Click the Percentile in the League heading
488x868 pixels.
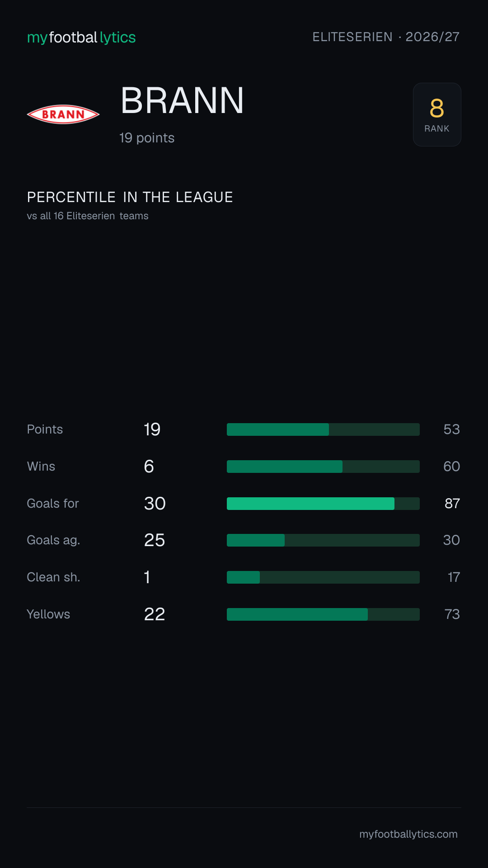130,197
